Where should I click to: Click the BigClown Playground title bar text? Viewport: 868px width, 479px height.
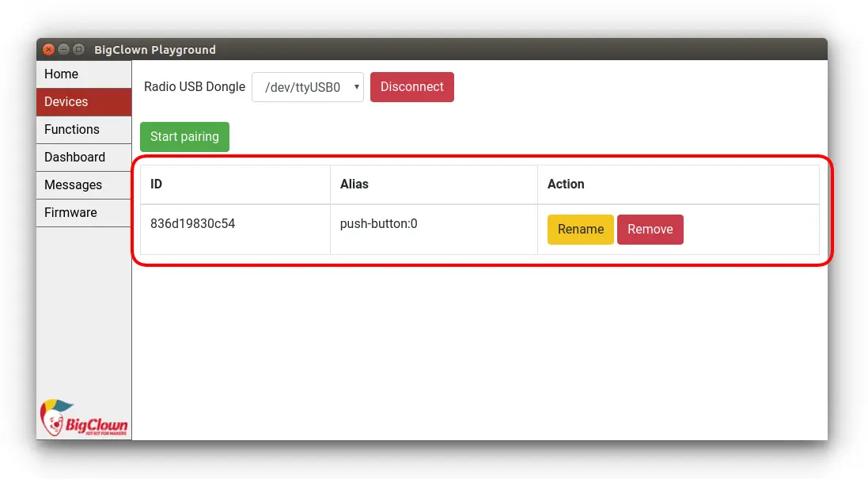(x=155, y=50)
